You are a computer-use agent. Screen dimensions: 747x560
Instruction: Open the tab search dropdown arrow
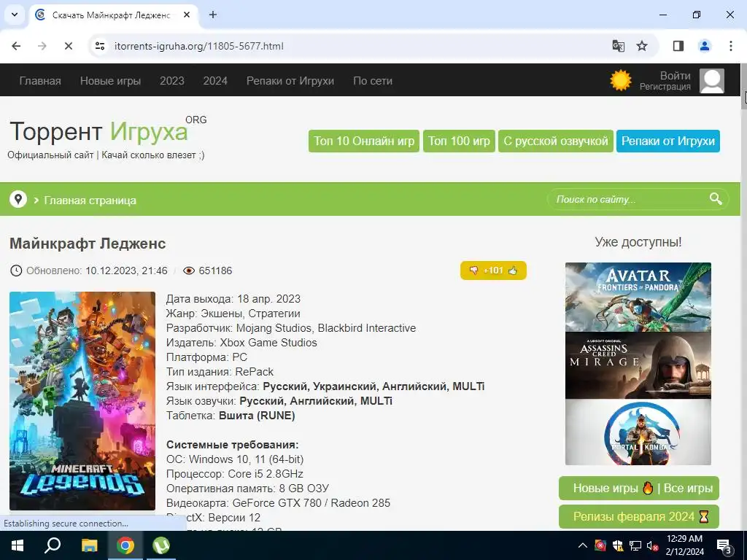pyautogui.click(x=15, y=15)
